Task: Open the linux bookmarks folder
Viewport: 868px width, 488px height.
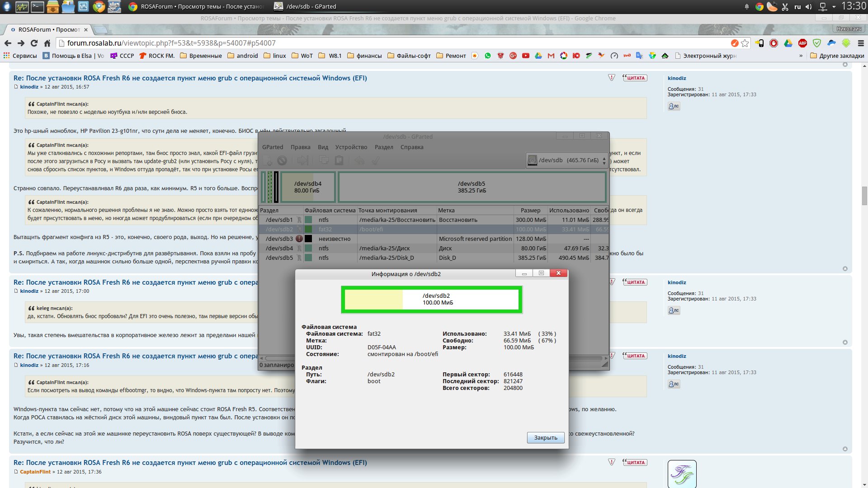Action: click(274, 56)
